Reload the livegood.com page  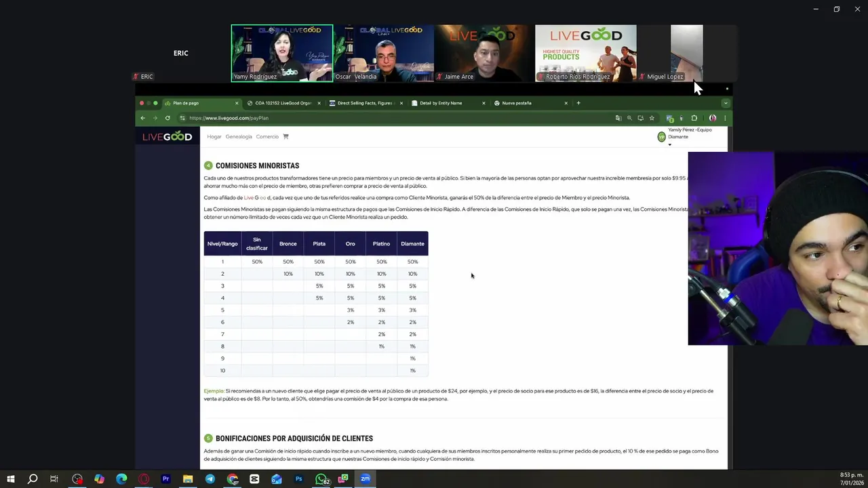[167, 118]
